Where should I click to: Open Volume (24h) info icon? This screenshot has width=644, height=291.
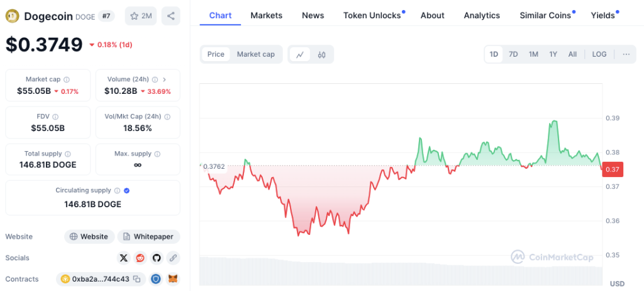click(x=155, y=79)
